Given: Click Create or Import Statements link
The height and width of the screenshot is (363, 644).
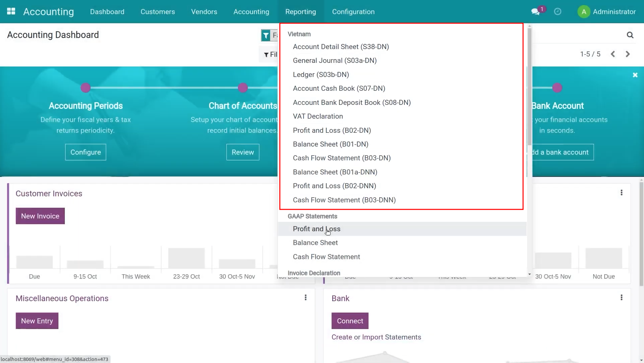Looking at the screenshot, I should (376, 337).
